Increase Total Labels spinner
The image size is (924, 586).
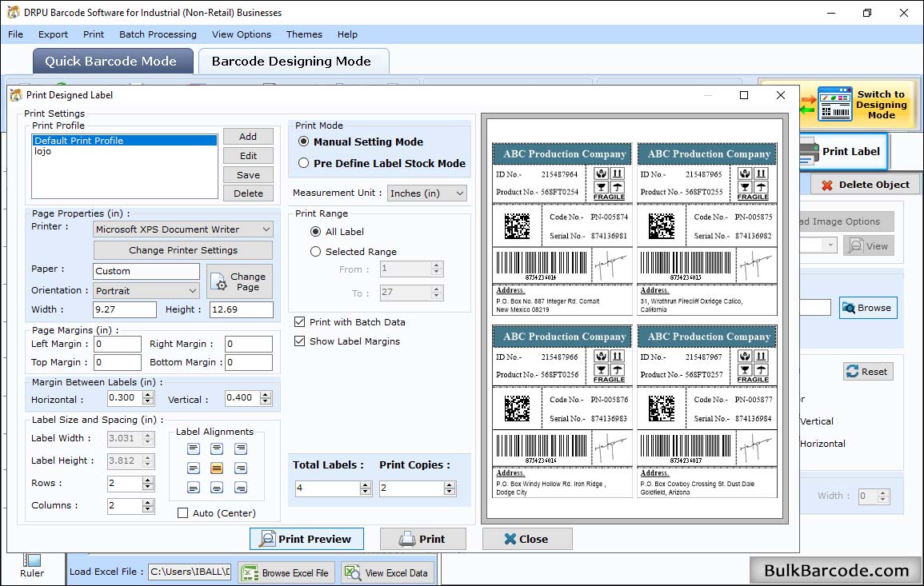point(366,484)
